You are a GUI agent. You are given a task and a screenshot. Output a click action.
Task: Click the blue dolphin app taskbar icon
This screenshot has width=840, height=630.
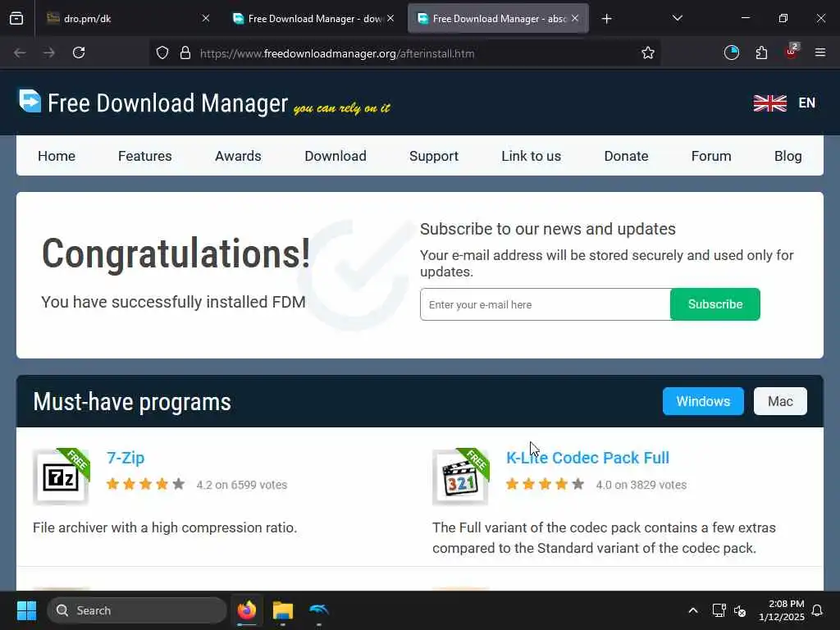(319, 610)
